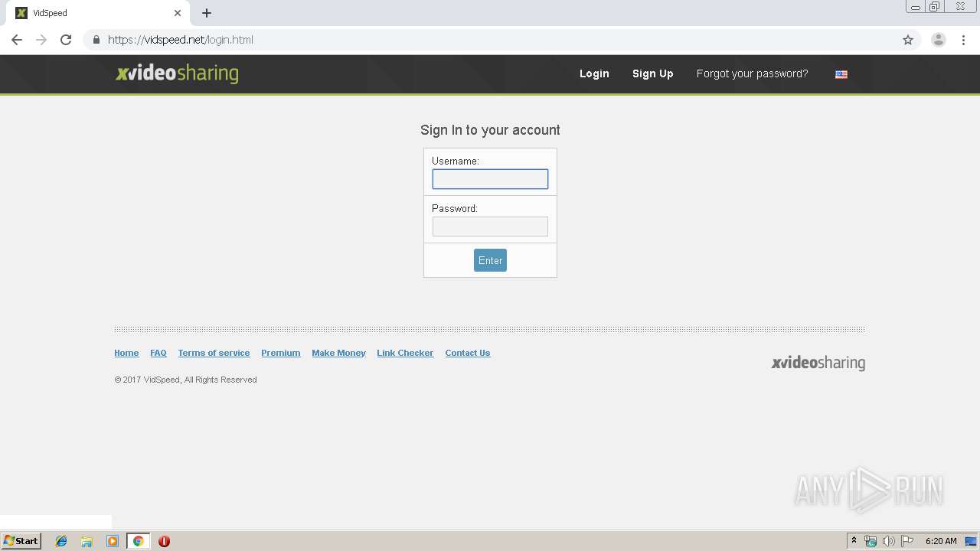Image resolution: width=980 pixels, height=551 pixels.
Task: Click the padlock site info icon
Action: 96,40
